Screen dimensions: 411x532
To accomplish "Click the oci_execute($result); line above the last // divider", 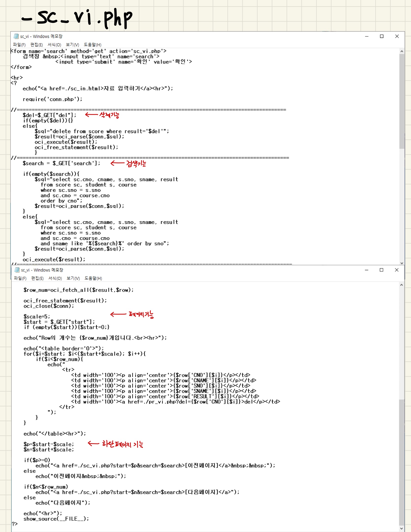I will [x=54, y=259].
